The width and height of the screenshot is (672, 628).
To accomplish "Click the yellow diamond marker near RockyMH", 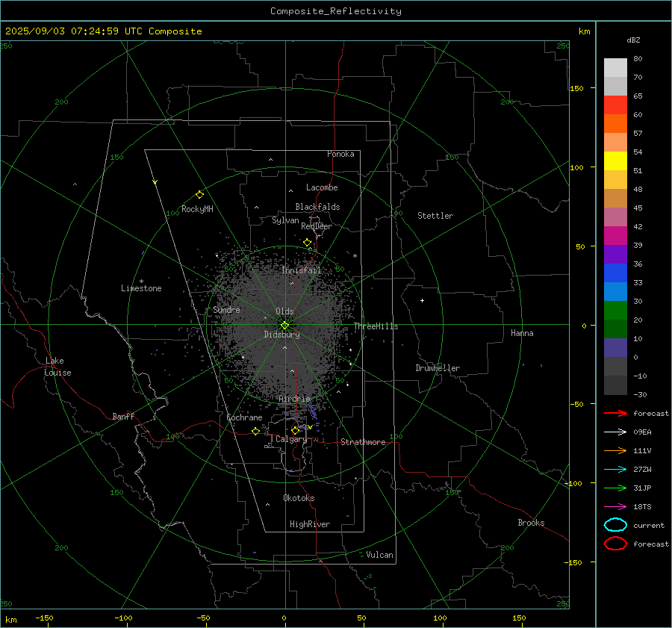I will click(x=199, y=195).
